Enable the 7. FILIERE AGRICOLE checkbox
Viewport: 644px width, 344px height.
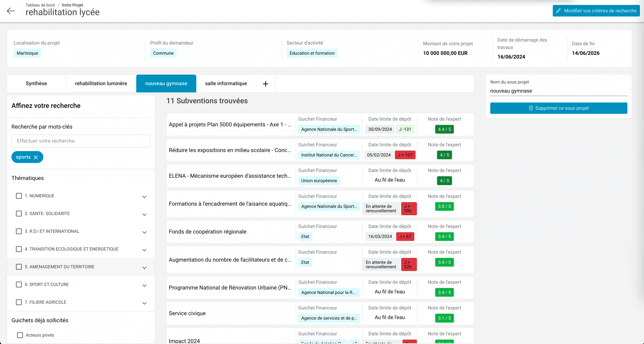(19, 302)
